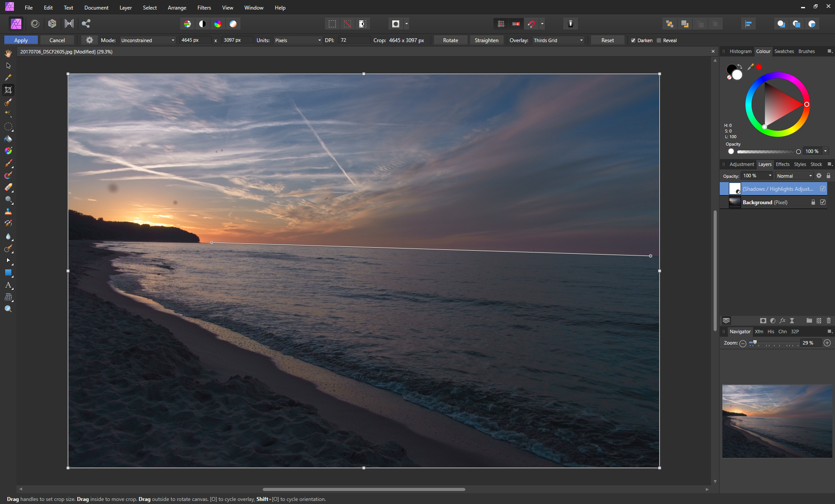Switch to the Histogram tab
This screenshot has height=504, width=835.
pyautogui.click(x=740, y=51)
